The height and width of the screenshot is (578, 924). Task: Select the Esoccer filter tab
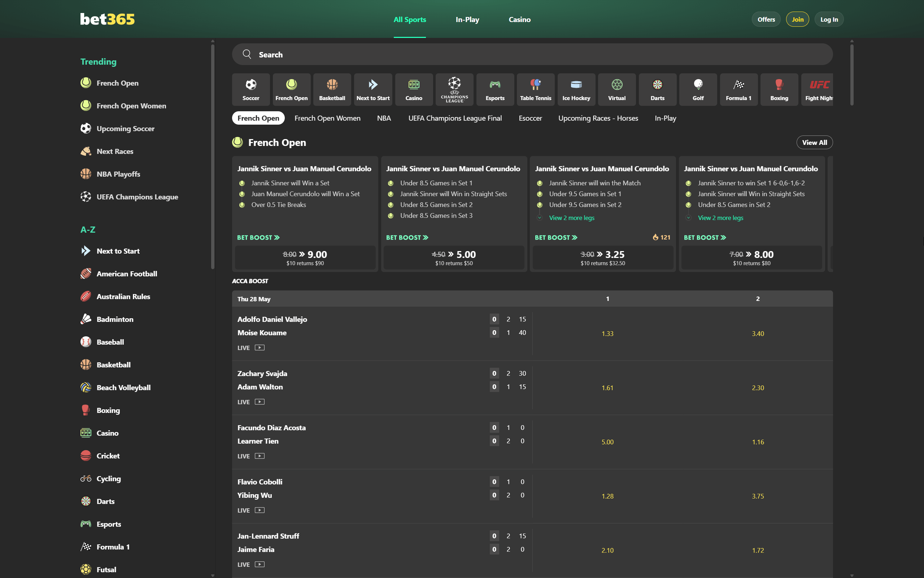click(x=530, y=118)
